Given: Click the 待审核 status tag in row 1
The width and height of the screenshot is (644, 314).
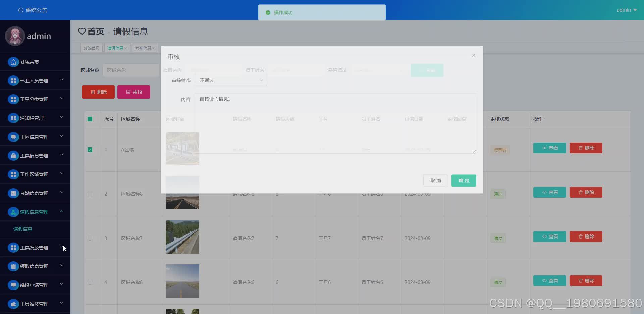Looking at the screenshot, I should pyautogui.click(x=500, y=150).
